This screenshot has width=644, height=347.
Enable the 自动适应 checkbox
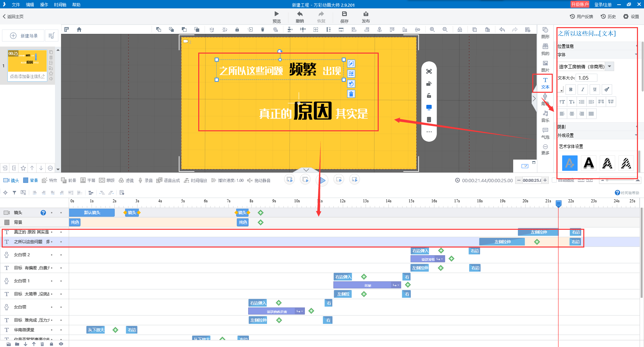coord(554,180)
